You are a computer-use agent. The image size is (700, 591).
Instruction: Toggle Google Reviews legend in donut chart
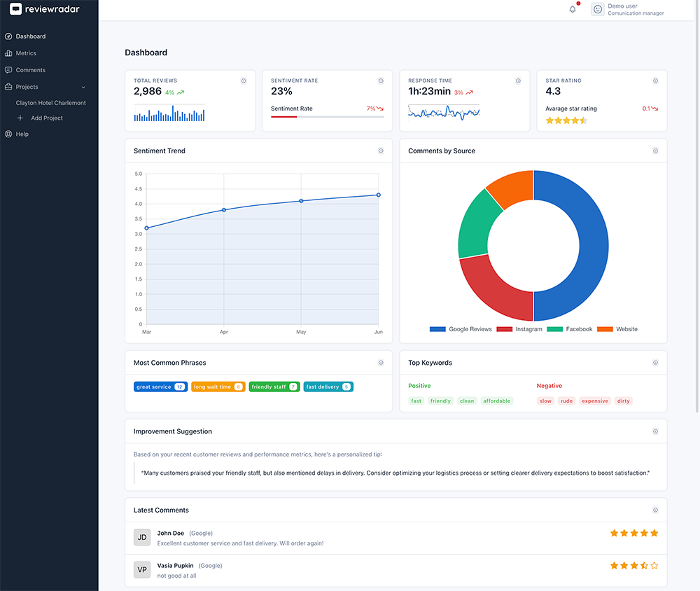(461, 329)
